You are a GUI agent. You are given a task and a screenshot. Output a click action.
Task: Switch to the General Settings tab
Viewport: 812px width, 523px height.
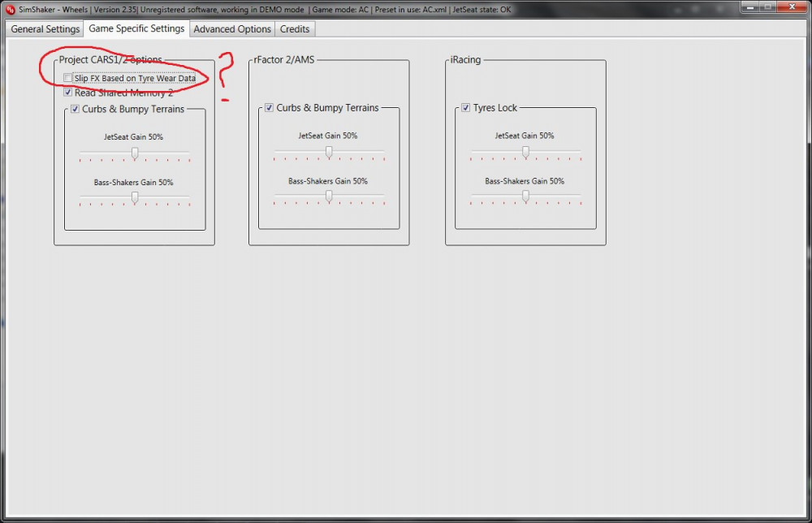point(45,29)
